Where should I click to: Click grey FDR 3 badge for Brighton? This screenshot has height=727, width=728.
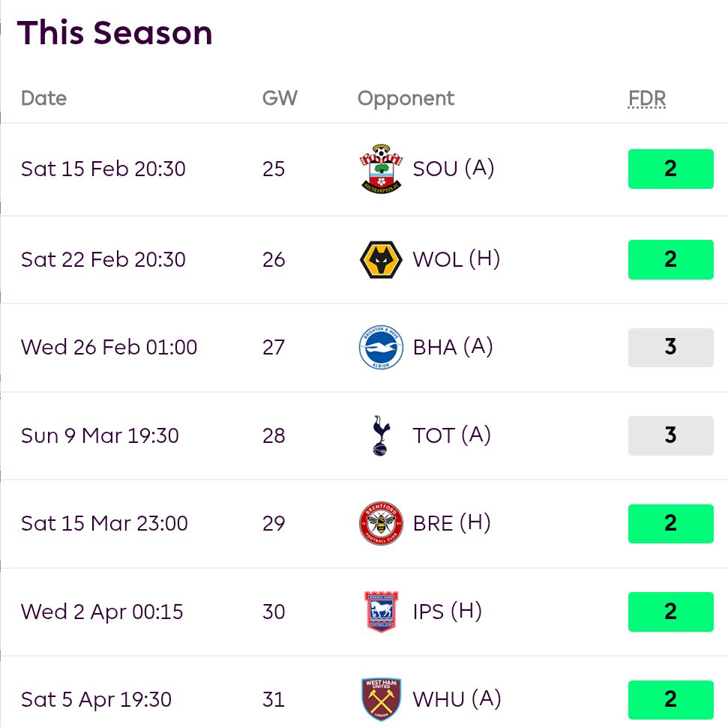click(670, 347)
